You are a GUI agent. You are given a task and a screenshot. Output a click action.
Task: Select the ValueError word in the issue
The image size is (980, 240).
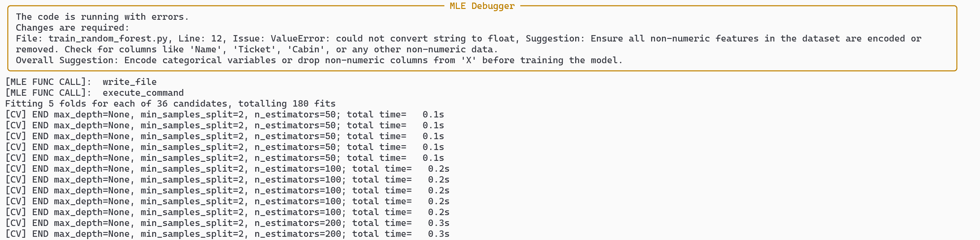pos(298,38)
